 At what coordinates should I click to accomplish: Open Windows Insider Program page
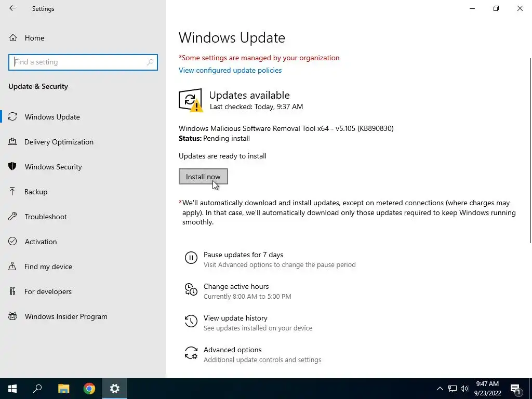pyautogui.click(x=83, y=316)
